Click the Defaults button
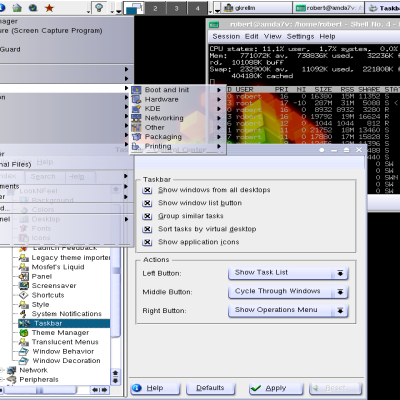Screen dimensions: 400x400 210,388
